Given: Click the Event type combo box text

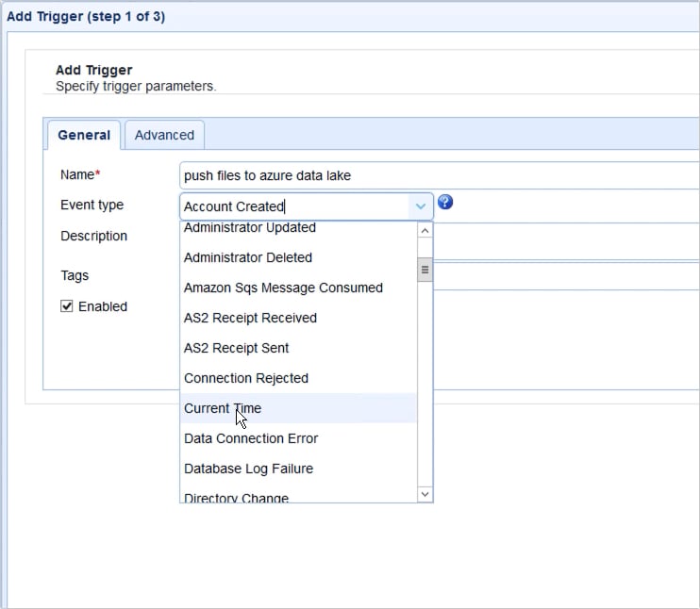Looking at the screenshot, I should 292,206.
